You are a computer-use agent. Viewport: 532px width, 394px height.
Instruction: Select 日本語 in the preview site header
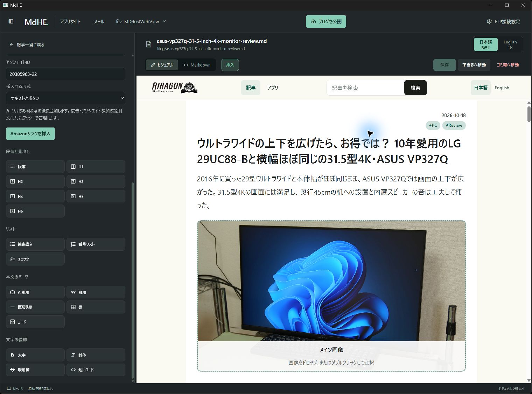click(x=481, y=88)
